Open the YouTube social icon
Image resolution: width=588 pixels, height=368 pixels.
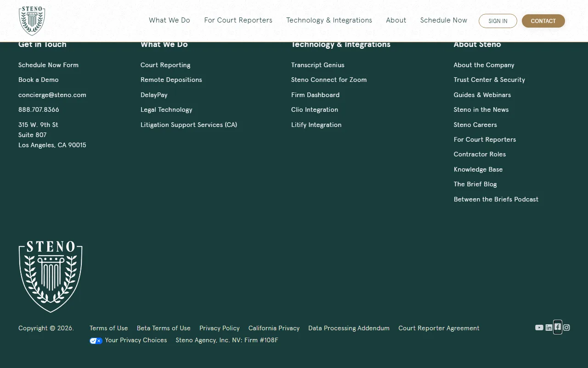[x=539, y=328]
